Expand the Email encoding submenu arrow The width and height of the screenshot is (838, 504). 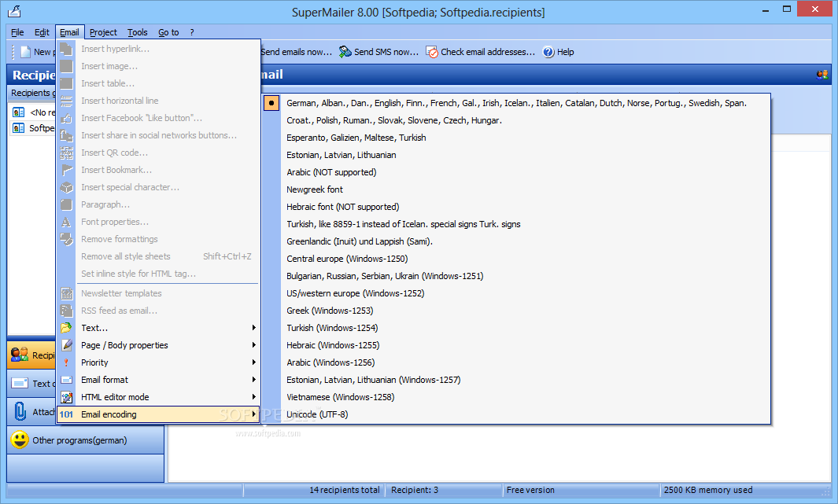pyautogui.click(x=254, y=414)
